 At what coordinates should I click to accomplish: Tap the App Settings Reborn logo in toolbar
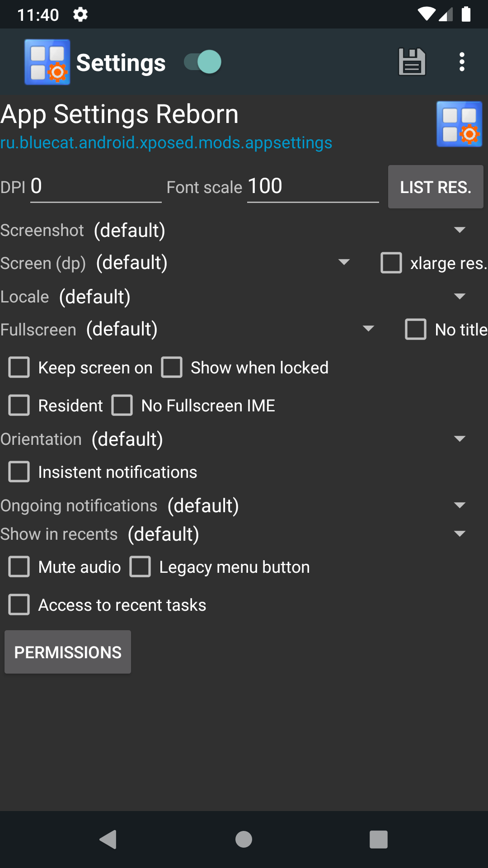tap(47, 62)
